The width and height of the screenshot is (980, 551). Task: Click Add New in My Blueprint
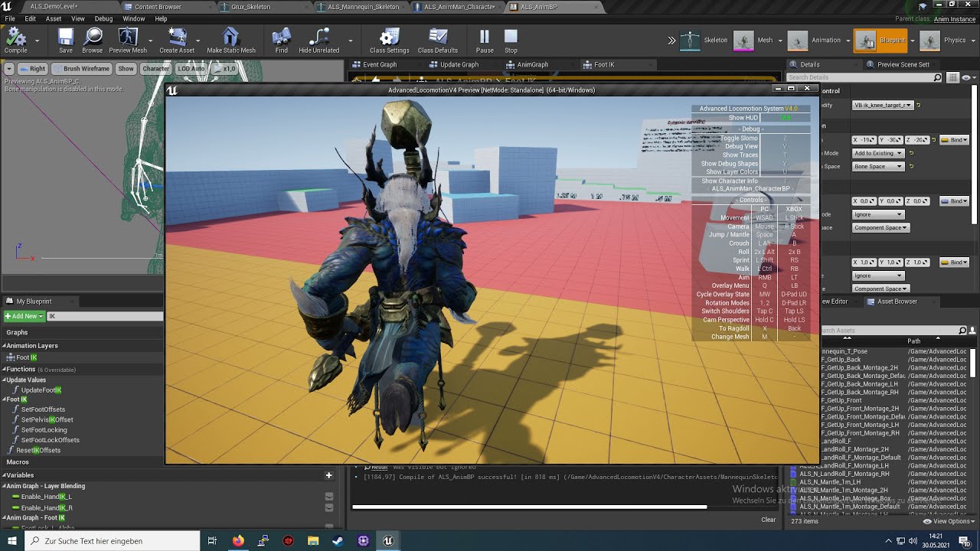23,316
